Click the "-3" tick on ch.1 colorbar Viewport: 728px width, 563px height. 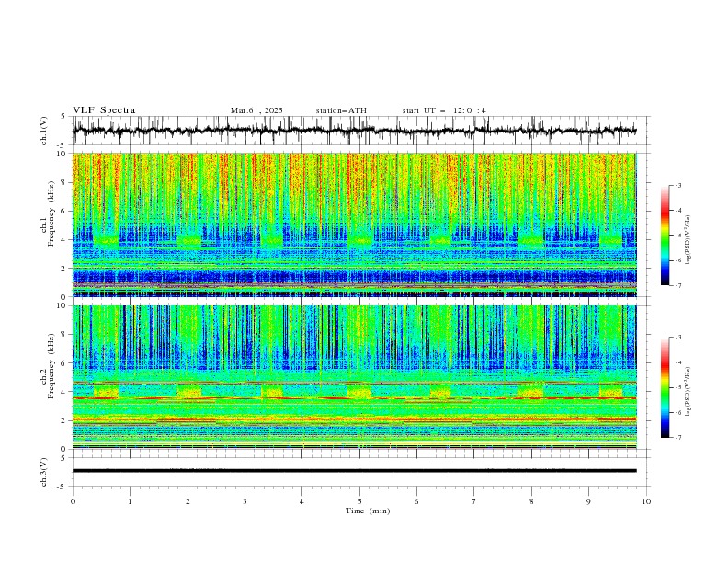pos(678,185)
